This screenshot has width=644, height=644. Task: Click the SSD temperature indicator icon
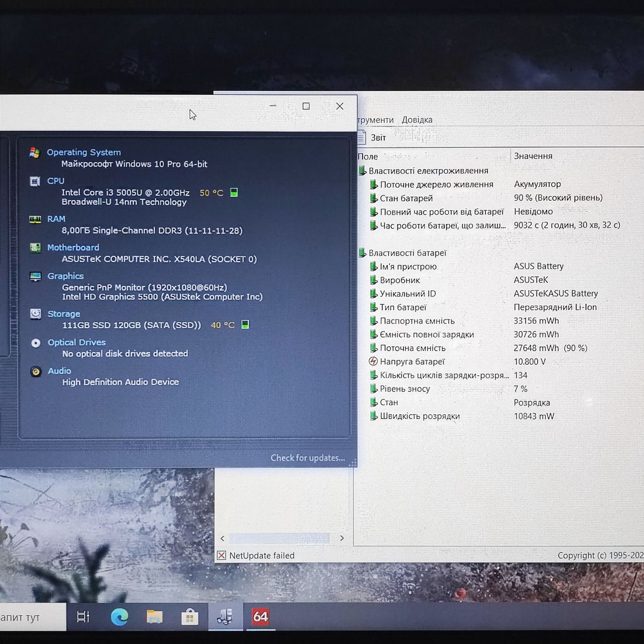click(245, 325)
